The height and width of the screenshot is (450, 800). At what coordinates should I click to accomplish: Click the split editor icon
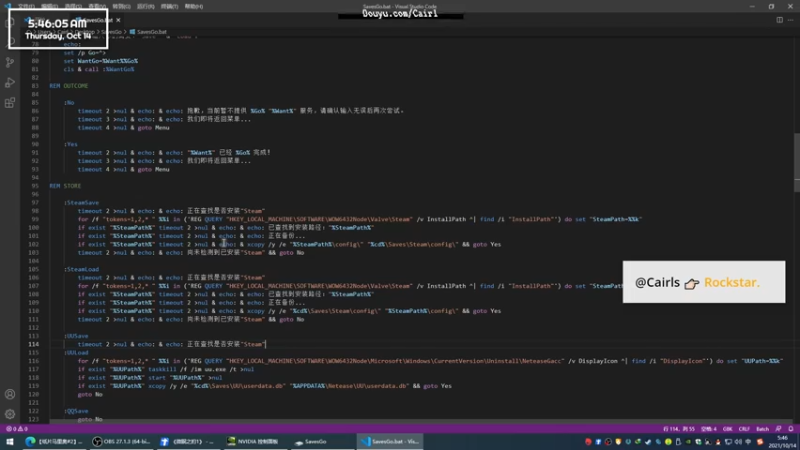click(780, 20)
